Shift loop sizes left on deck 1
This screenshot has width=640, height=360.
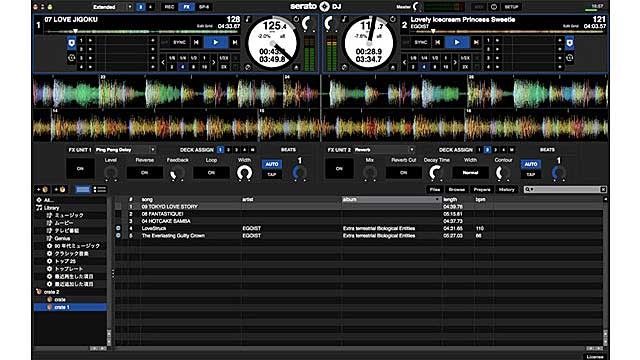[x=163, y=62]
